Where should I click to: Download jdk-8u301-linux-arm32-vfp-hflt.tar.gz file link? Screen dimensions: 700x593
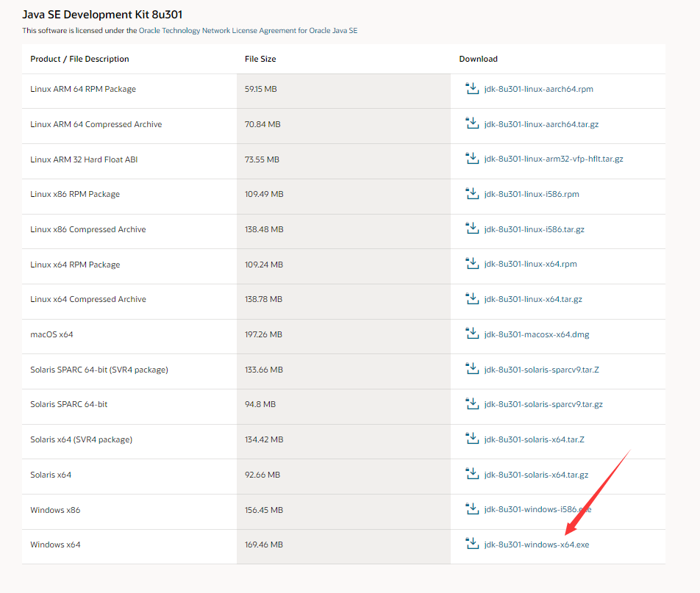[x=554, y=159]
